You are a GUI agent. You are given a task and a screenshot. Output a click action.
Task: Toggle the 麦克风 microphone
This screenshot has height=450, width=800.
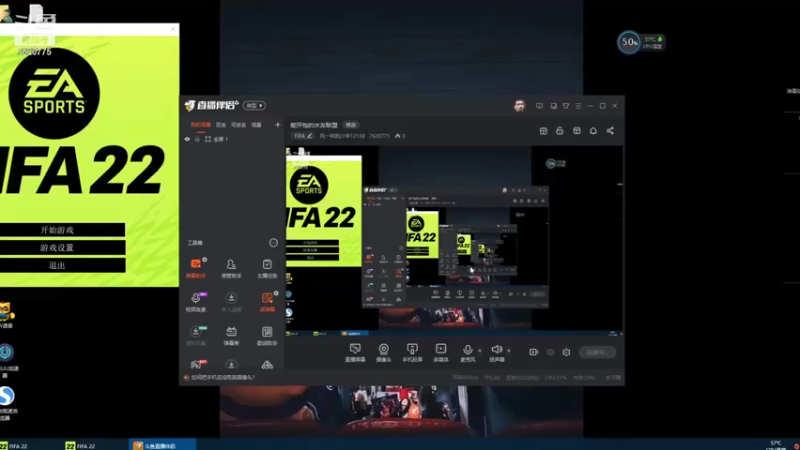pos(468,353)
